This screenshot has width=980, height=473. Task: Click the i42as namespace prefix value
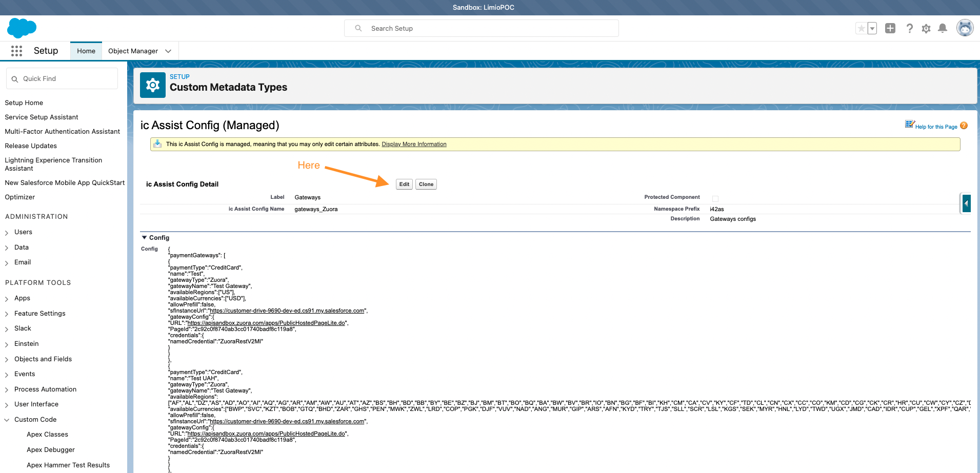click(x=717, y=209)
